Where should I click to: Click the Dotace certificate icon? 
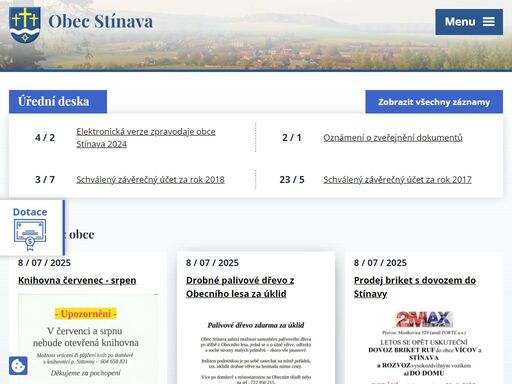pos(30,235)
